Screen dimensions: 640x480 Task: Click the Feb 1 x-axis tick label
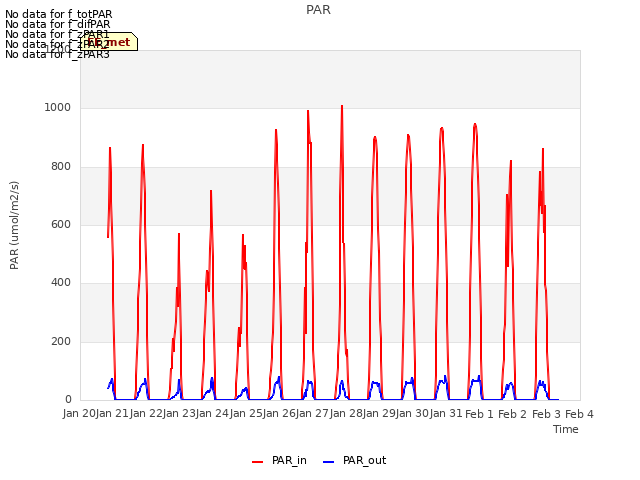tap(479, 414)
